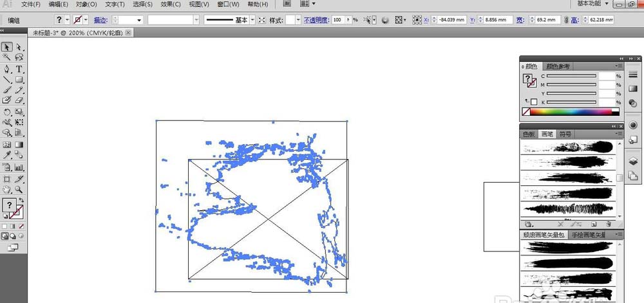The width and height of the screenshot is (644, 303).
Task: Open the 窗口(W) menu
Action: (229, 4)
